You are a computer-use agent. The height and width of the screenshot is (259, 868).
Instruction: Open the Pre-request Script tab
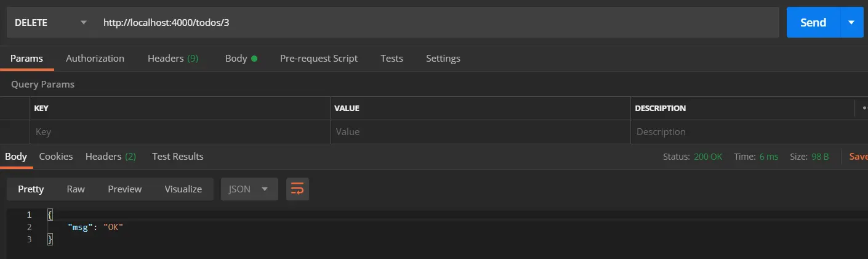318,59
